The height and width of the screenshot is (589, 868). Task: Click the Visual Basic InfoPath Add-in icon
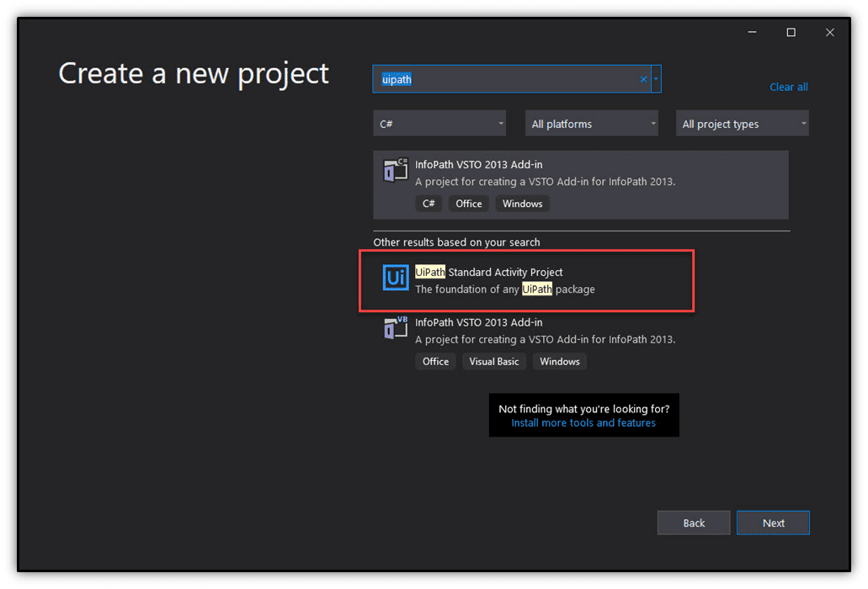click(x=395, y=327)
